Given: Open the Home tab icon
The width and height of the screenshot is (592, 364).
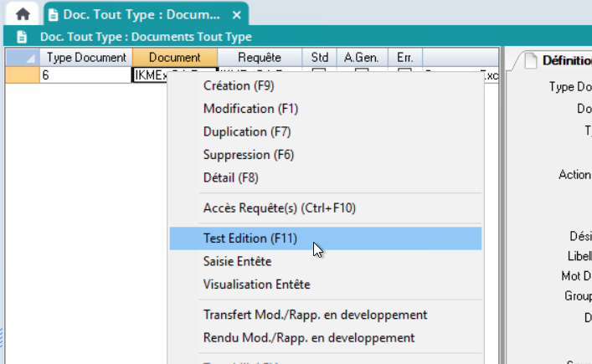Looking at the screenshot, I should (x=23, y=15).
